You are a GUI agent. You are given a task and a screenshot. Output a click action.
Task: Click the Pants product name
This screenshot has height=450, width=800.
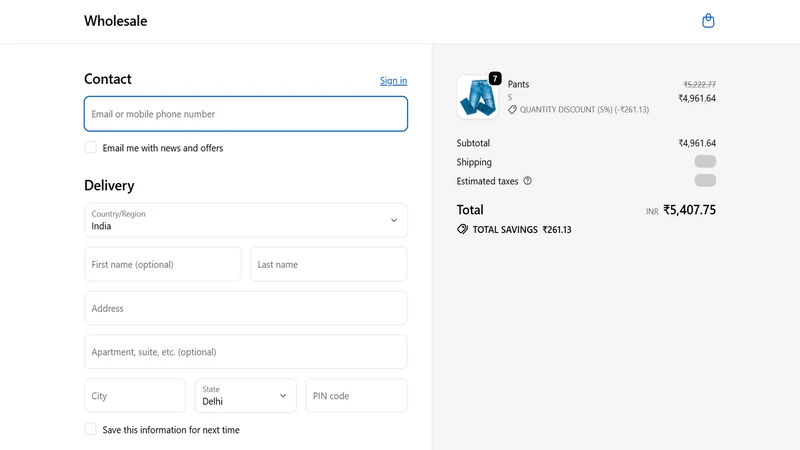(518, 84)
